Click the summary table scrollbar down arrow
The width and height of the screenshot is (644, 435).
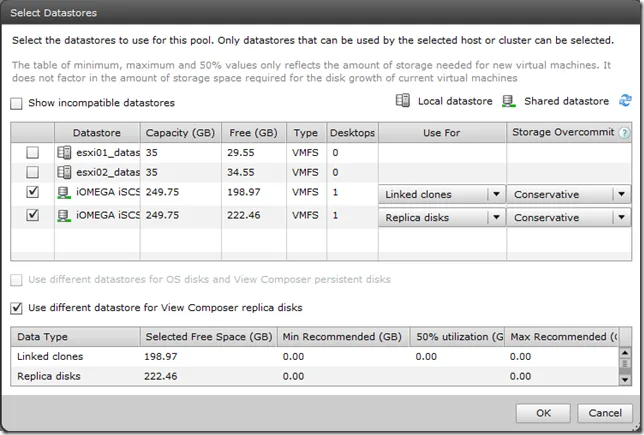coord(625,380)
